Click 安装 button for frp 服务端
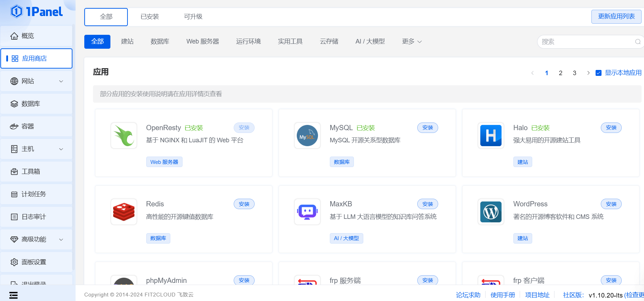Image resolution: width=644 pixels, height=301 pixels. pyautogui.click(x=428, y=280)
